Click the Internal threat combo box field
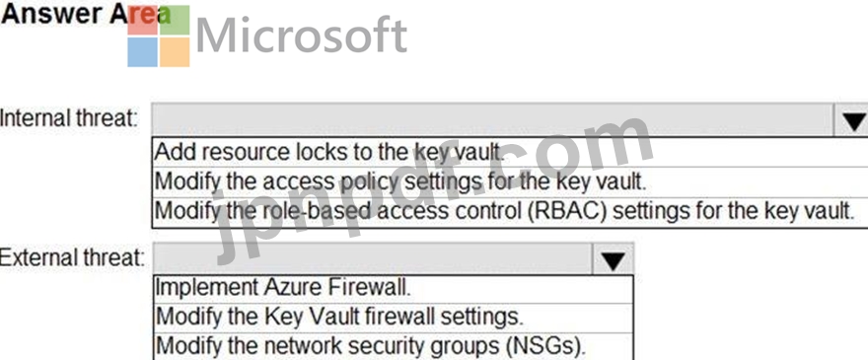The height and width of the screenshot is (360, 868). (492, 119)
